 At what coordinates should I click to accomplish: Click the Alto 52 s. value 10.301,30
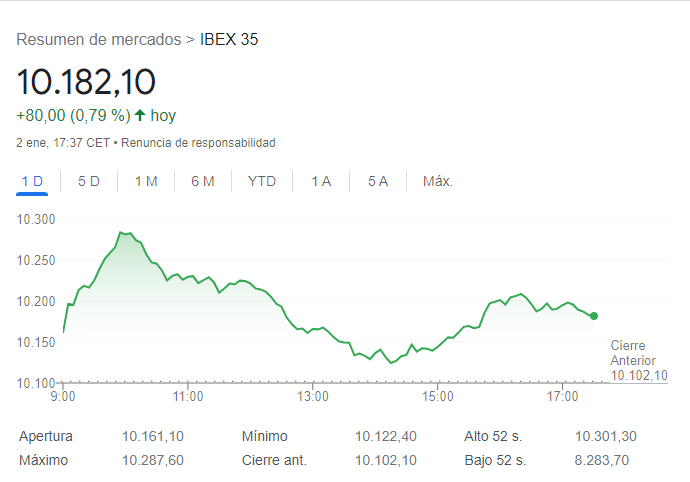(x=606, y=436)
